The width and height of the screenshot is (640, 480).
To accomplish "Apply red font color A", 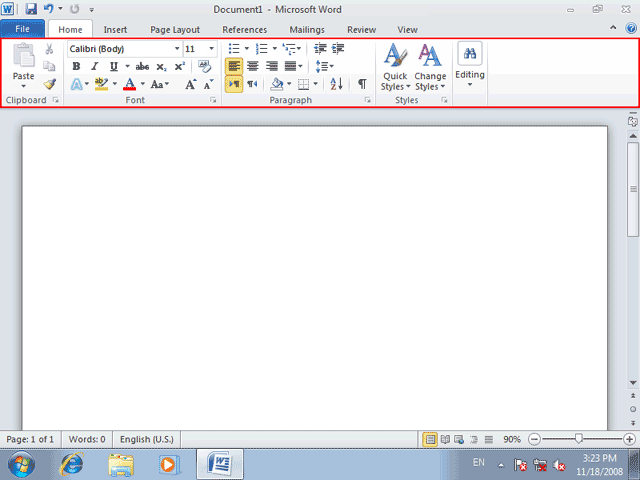I will 129,84.
